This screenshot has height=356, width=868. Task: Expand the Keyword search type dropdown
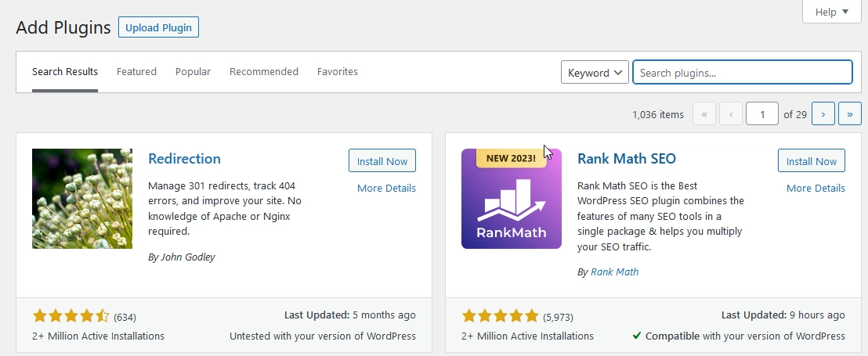click(595, 73)
